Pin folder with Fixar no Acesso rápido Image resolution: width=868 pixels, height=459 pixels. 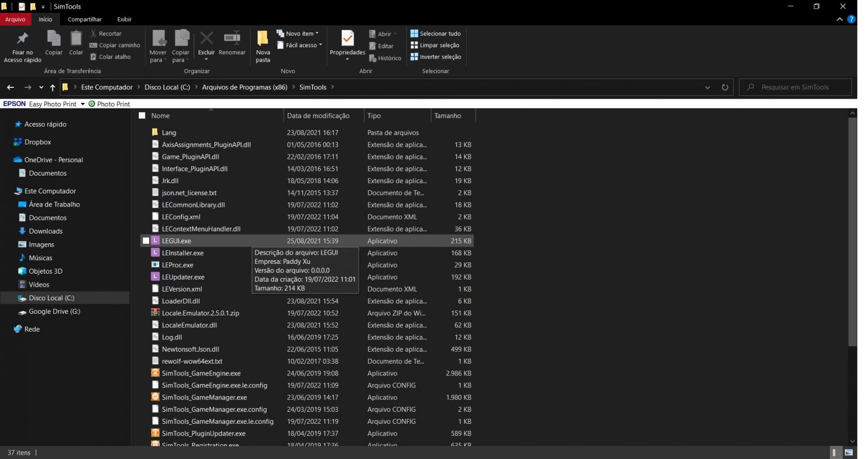coord(22,47)
